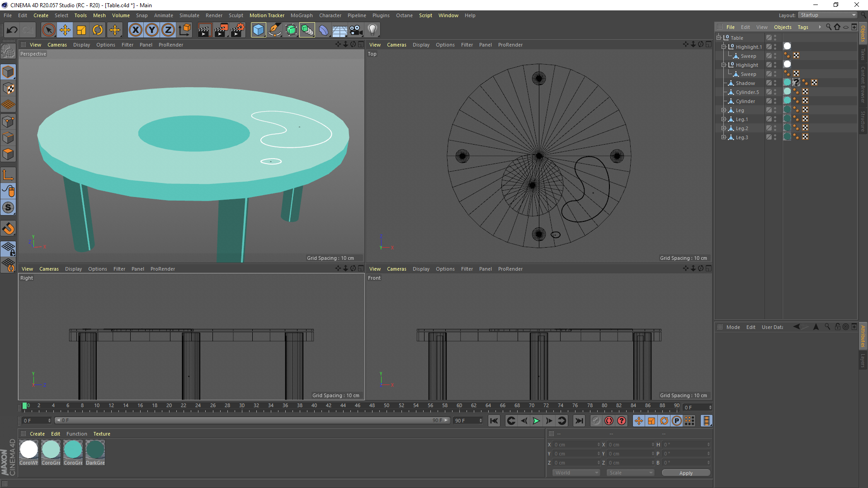Select the Scale tool in toolbar
Image resolution: width=868 pixels, height=488 pixels.
81,30
